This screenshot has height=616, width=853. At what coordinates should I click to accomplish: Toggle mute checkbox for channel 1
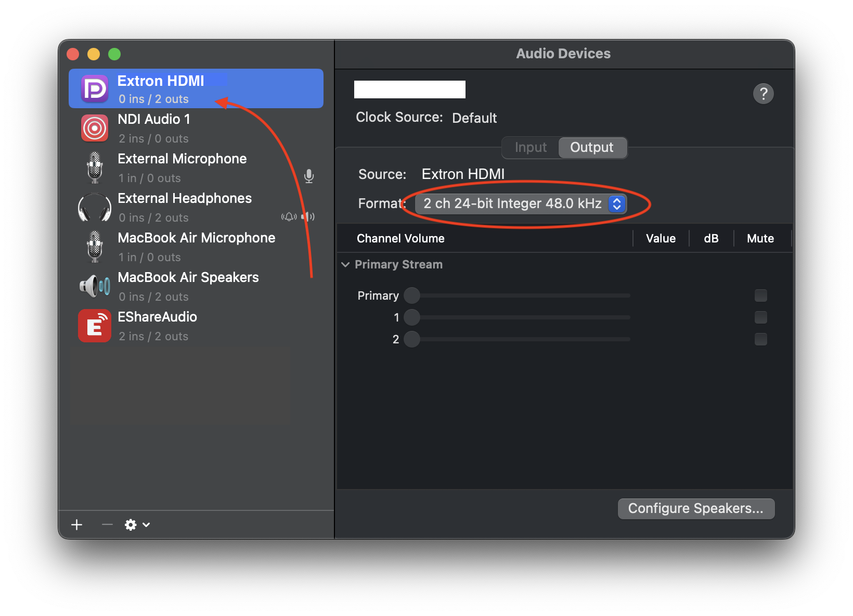tap(760, 317)
